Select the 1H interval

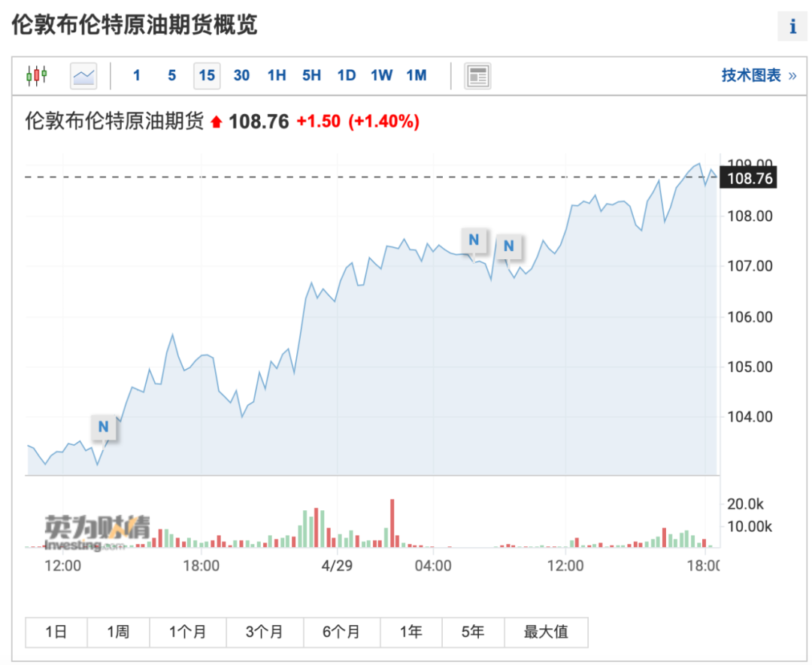(x=277, y=76)
